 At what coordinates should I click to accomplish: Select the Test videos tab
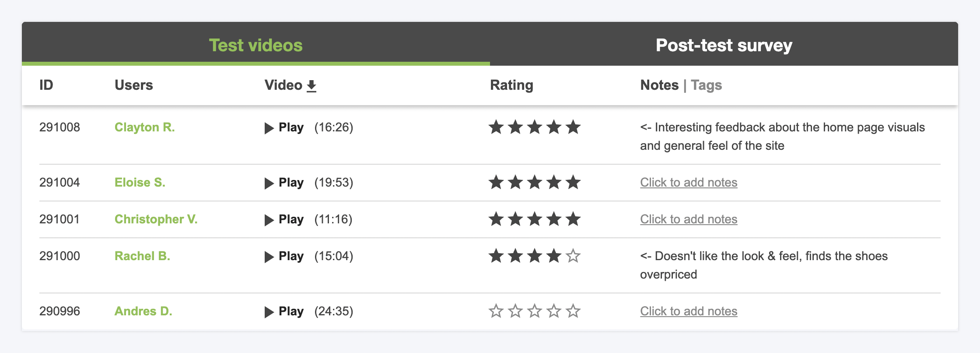255,45
